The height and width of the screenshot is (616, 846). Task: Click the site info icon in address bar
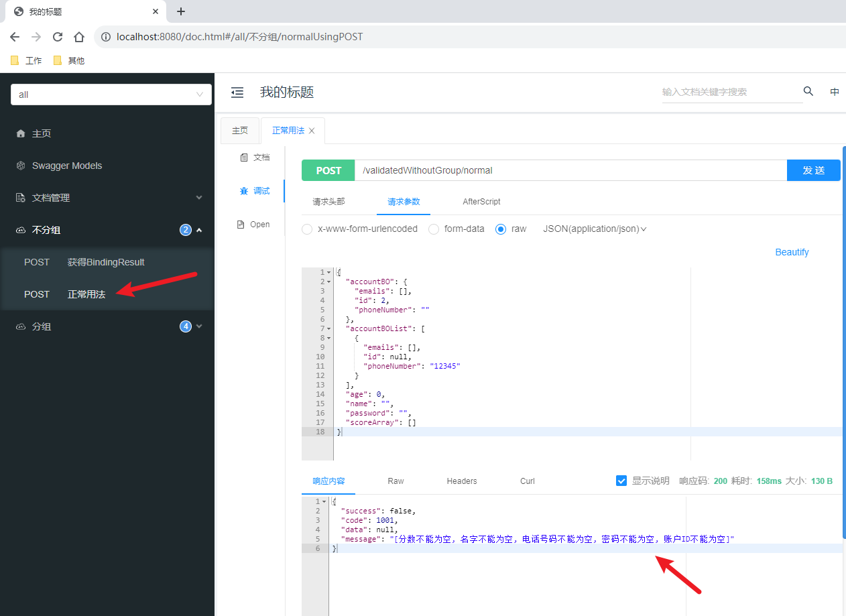click(105, 37)
